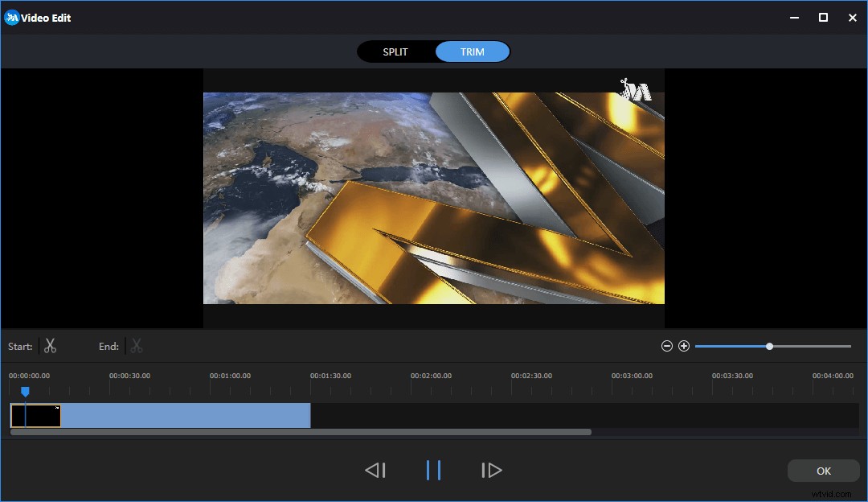Zoom out the timeline with the minus icon
The image size is (868, 502).
(x=666, y=345)
